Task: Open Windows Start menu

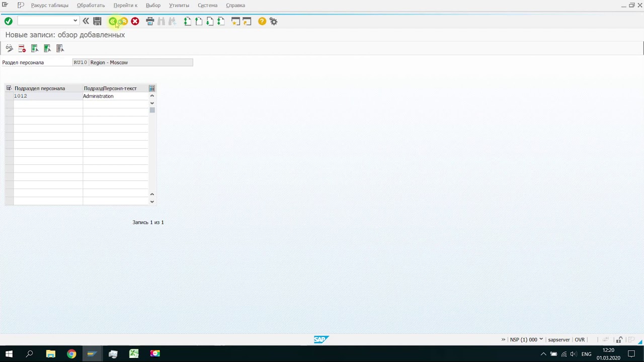Action: 9,354
